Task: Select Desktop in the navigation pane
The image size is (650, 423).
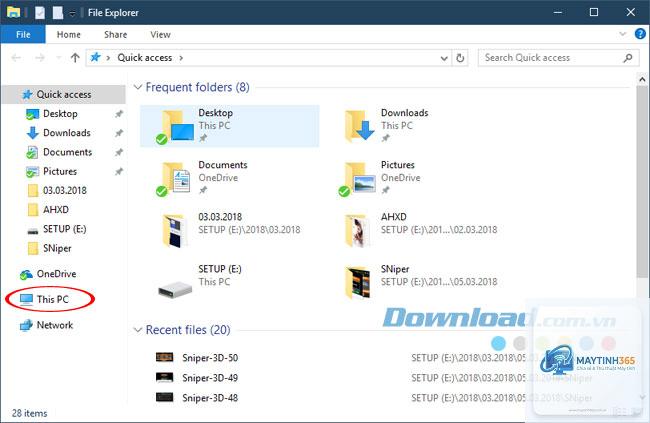Action: [x=60, y=114]
